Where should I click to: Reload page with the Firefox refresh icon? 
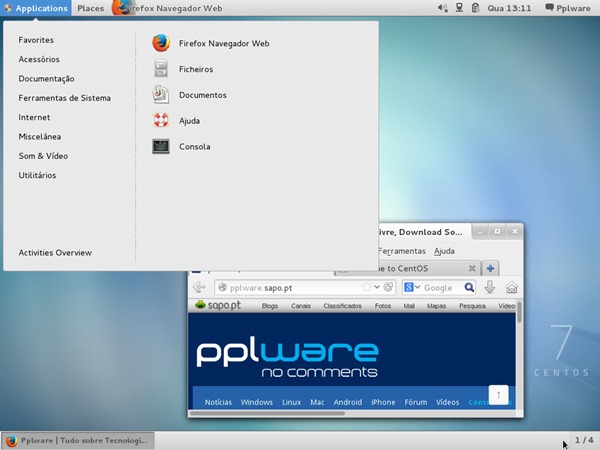click(x=388, y=287)
